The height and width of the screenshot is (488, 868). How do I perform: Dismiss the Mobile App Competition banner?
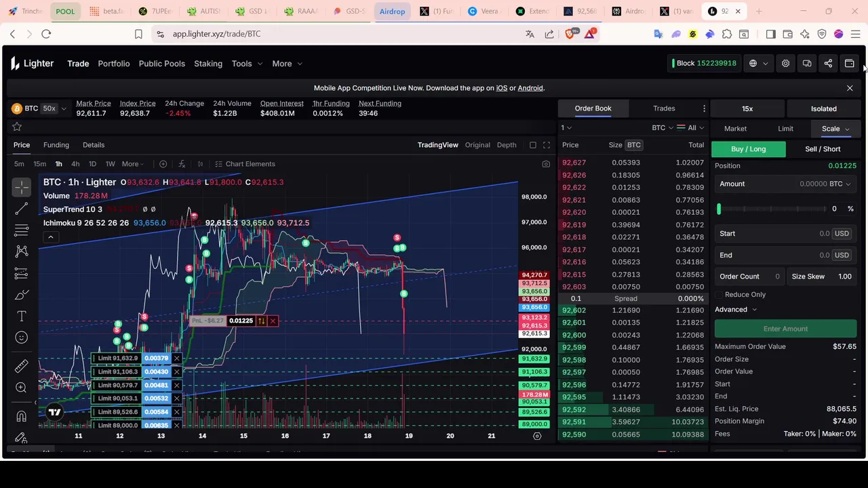point(850,88)
